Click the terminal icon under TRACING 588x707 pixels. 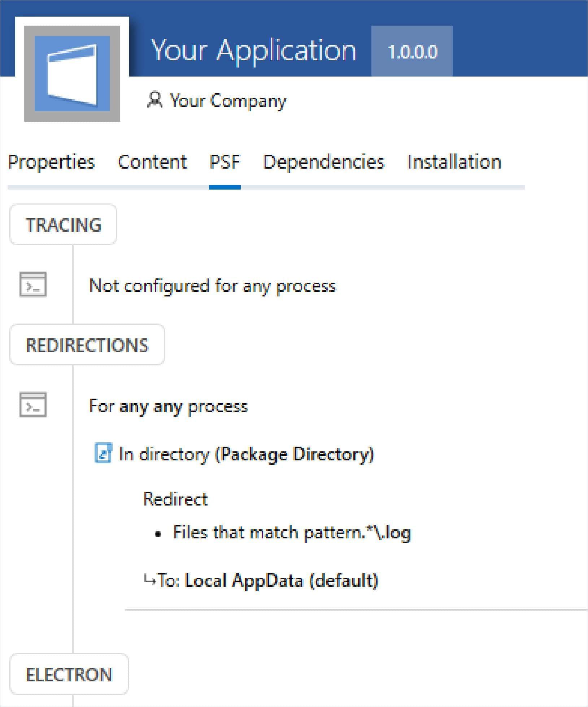click(x=33, y=285)
